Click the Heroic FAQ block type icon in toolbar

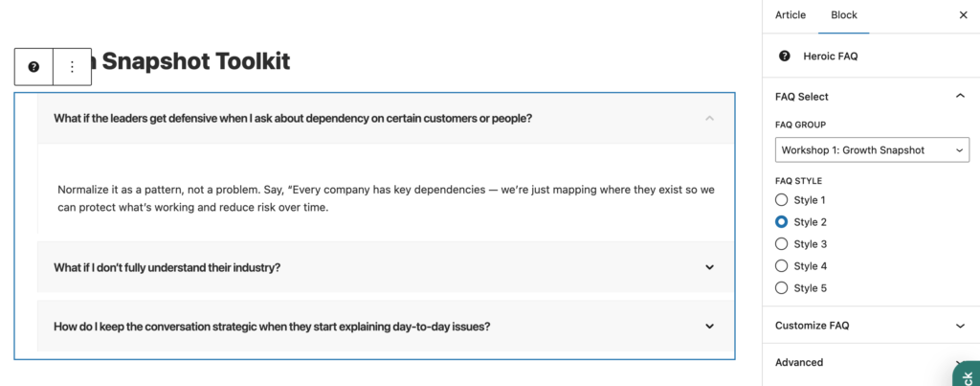[33, 67]
